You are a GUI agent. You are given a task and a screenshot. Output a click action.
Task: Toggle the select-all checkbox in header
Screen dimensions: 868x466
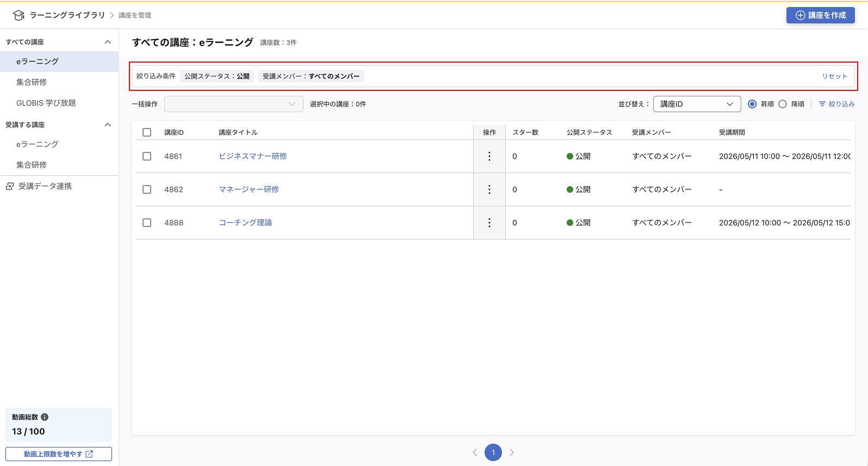pos(147,132)
